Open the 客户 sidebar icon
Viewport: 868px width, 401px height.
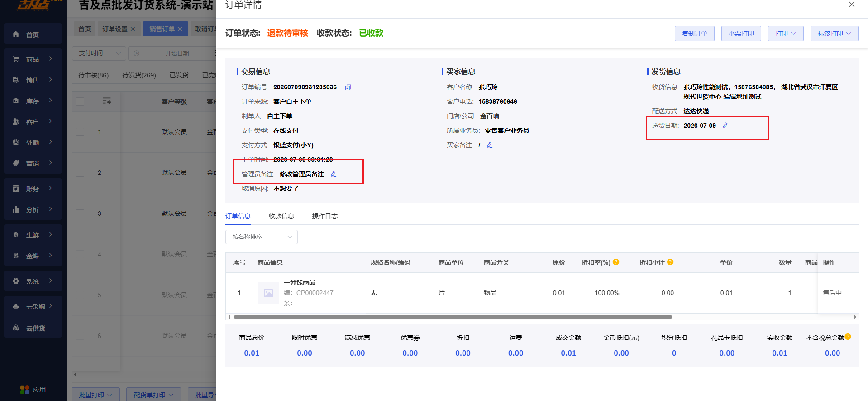pyautogui.click(x=16, y=121)
